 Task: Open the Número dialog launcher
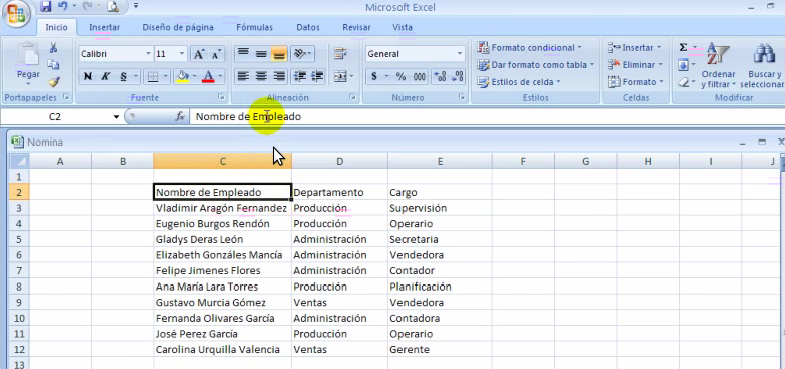(461, 98)
